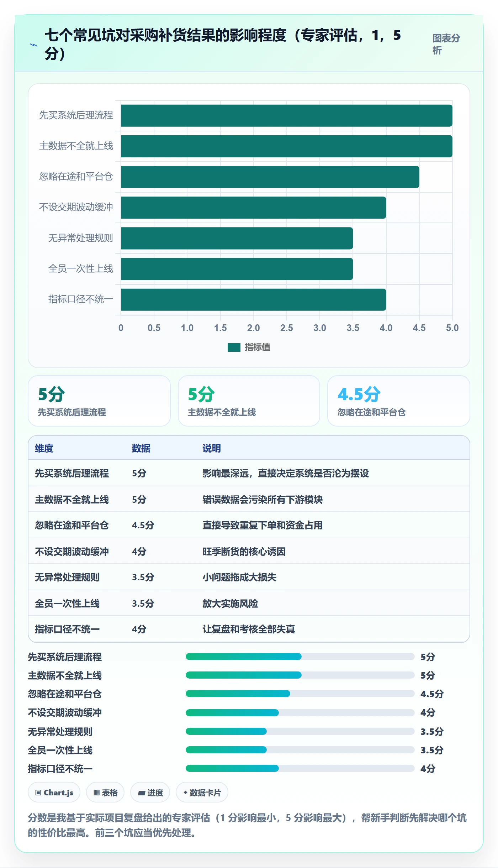Screen dimensions: 498x868
Task: Click the 数据 column header
Action: point(141,448)
